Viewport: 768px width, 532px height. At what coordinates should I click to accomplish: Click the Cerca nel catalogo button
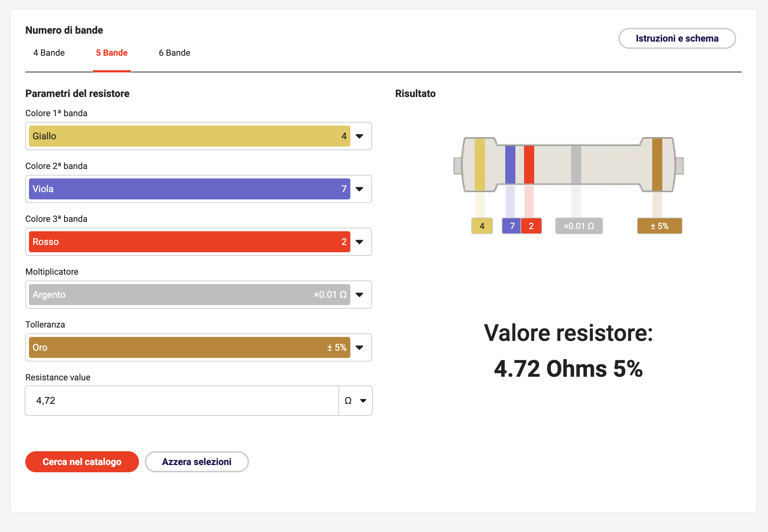(x=82, y=462)
